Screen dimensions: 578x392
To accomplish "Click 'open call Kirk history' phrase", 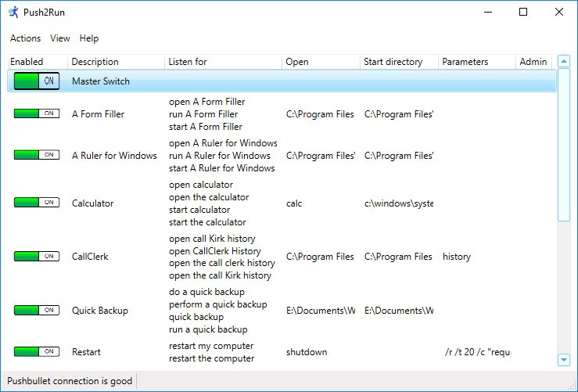I will pyautogui.click(x=212, y=238).
